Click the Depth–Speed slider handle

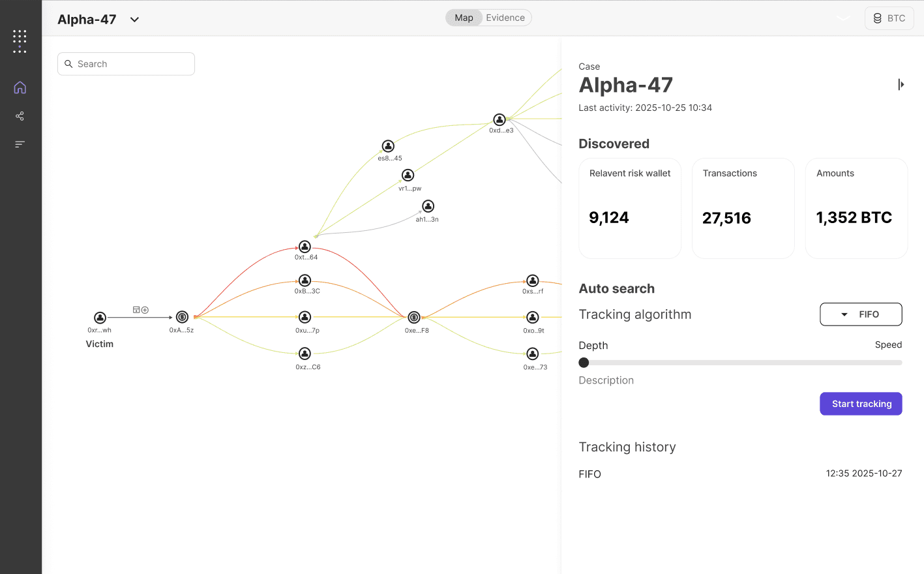point(584,363)
